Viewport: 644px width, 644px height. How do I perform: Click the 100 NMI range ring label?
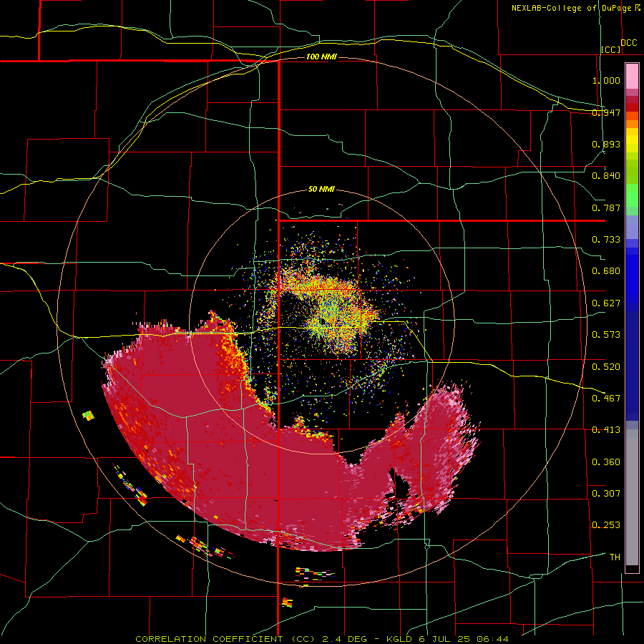pyautogui.click(x=321, y=57)
